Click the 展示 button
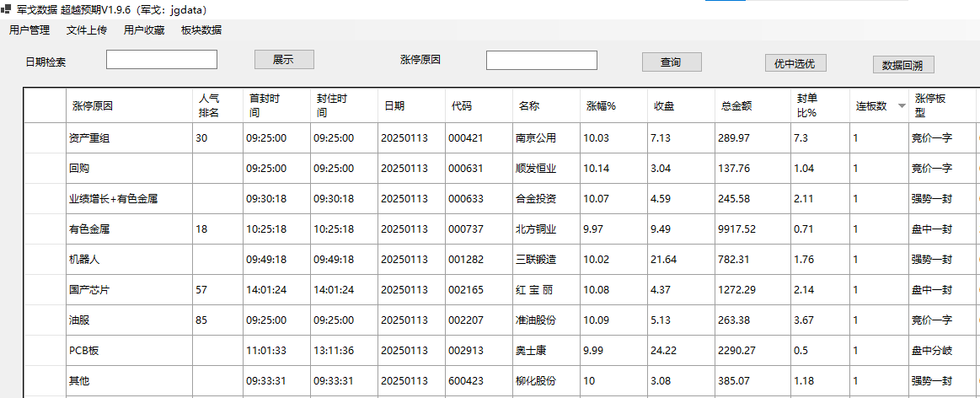The image size is (980, 398). [284, 60]
